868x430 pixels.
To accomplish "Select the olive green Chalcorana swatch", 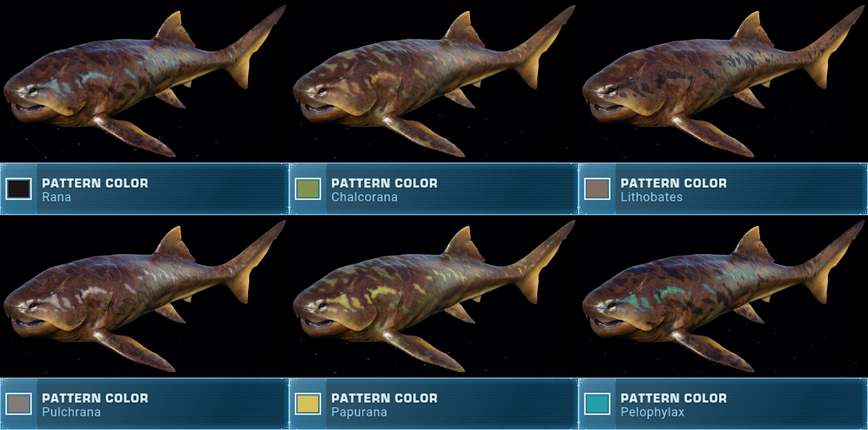I will coord(308,189).
